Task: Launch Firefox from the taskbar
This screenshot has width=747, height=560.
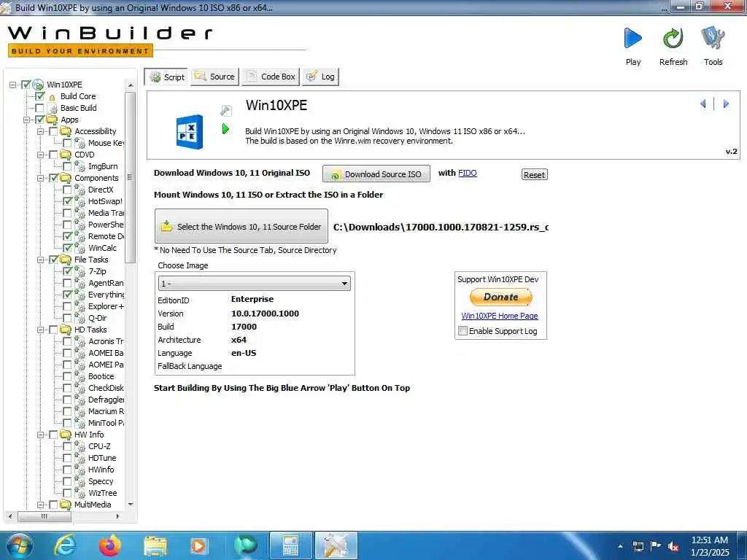Action: [x=110, y=545]
